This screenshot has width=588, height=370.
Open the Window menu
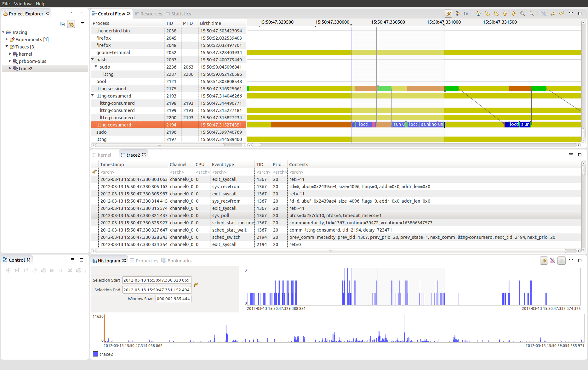(x=23, y=3)
